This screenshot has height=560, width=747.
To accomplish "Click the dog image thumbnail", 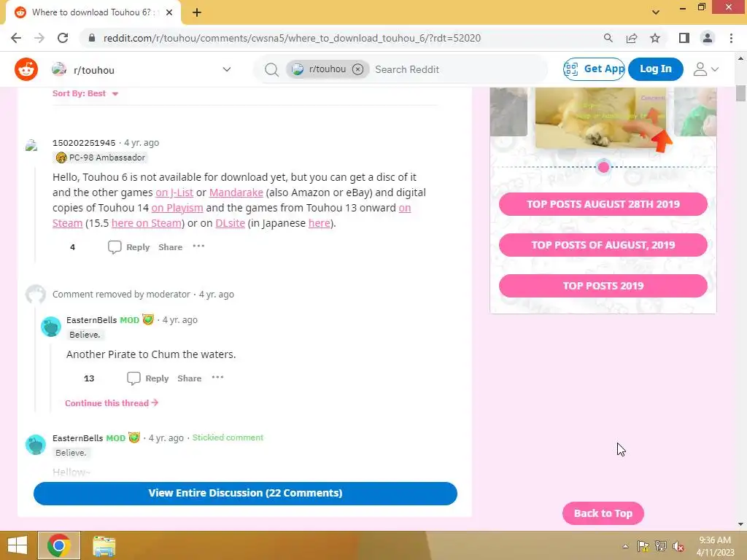I will pyautogui.click(x=600, y=117).
